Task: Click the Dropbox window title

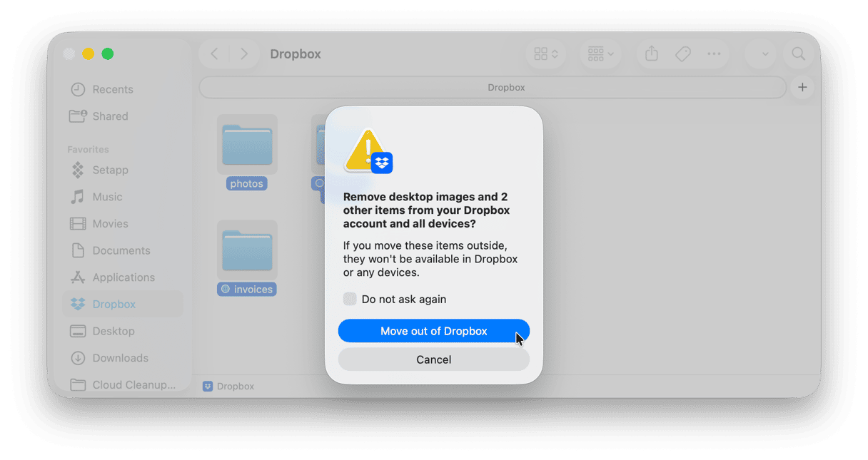Action: (x=296, y=54)
